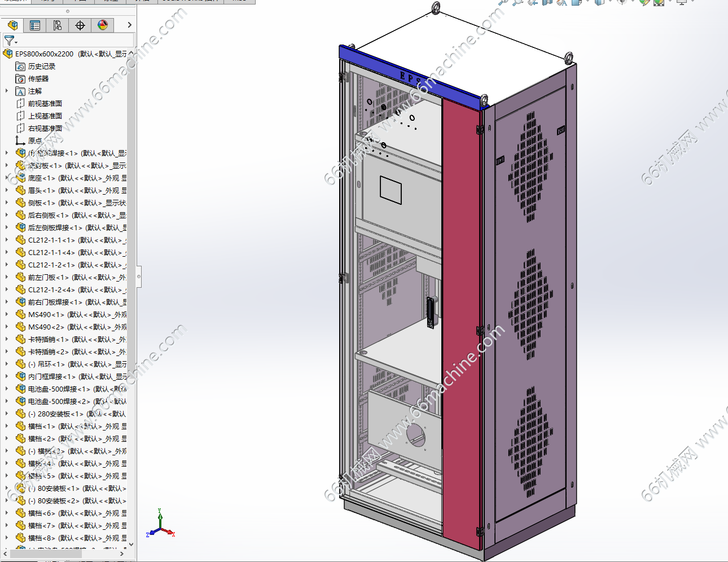Select the 前视基准面 plane icon
This screenshot has width=728, height=562.
tap(20, 103)
